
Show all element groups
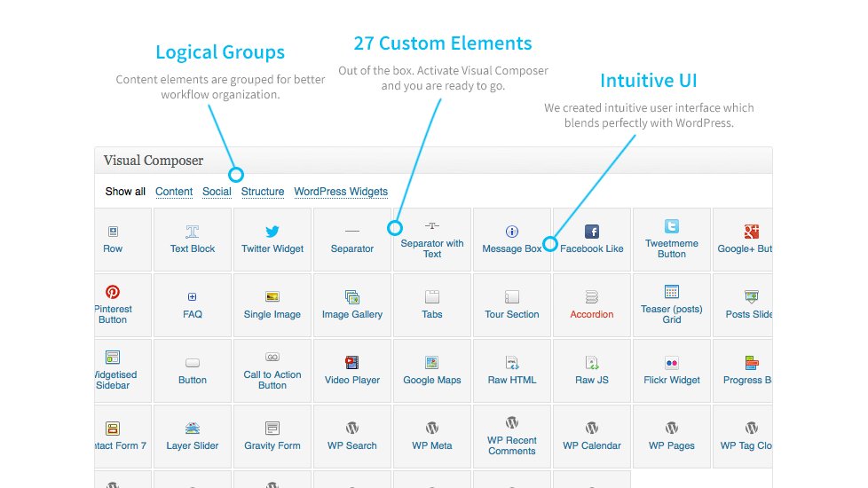(x=125, y=192)
